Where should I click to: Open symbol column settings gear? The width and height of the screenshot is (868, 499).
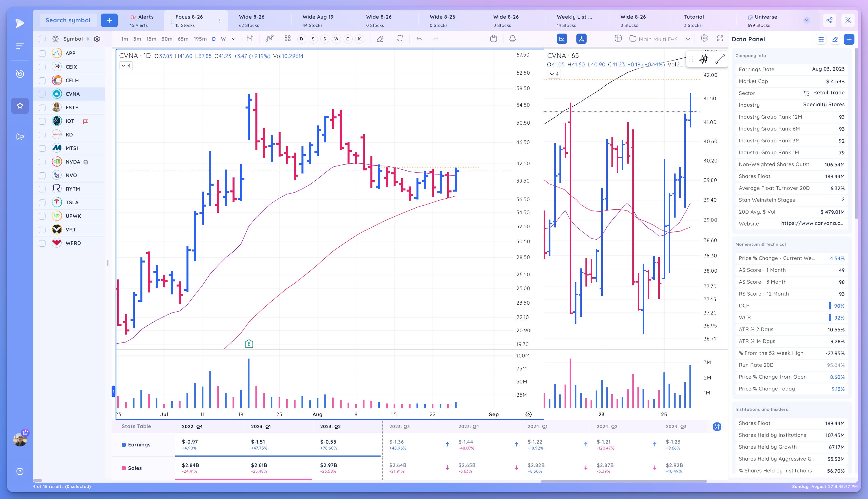tap(97, 39)
